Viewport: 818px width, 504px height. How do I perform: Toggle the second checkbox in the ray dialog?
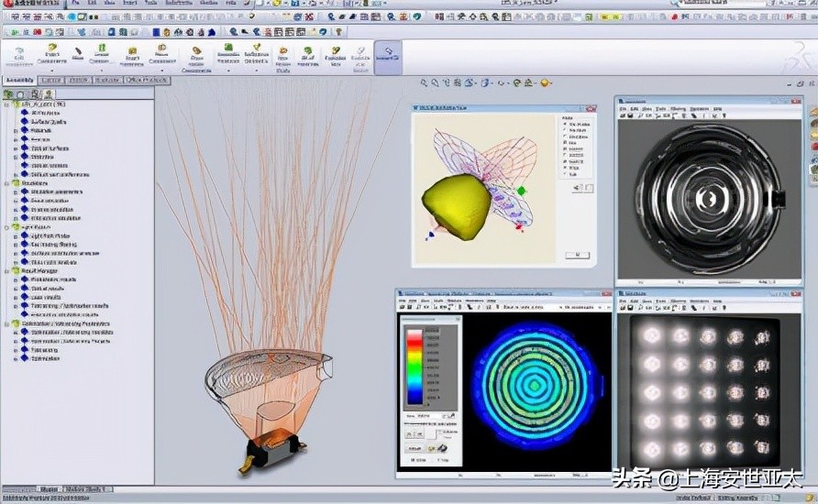(565, 130)
